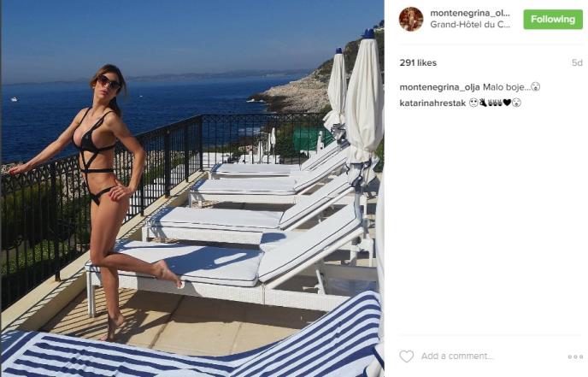Click the emoji comment by katarinahrestak
The height and width of the screenshot is (377, 588).
click(x=495, y=103)
